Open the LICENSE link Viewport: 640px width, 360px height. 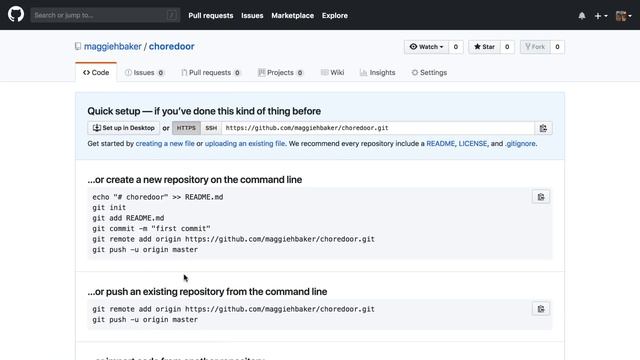pos(473,144)
